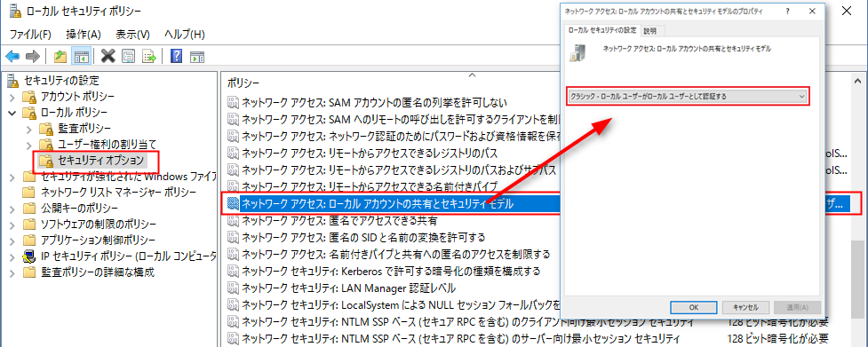Click the Export list toolbar icon
868x347 pixels.
click(x=149, y=56)
